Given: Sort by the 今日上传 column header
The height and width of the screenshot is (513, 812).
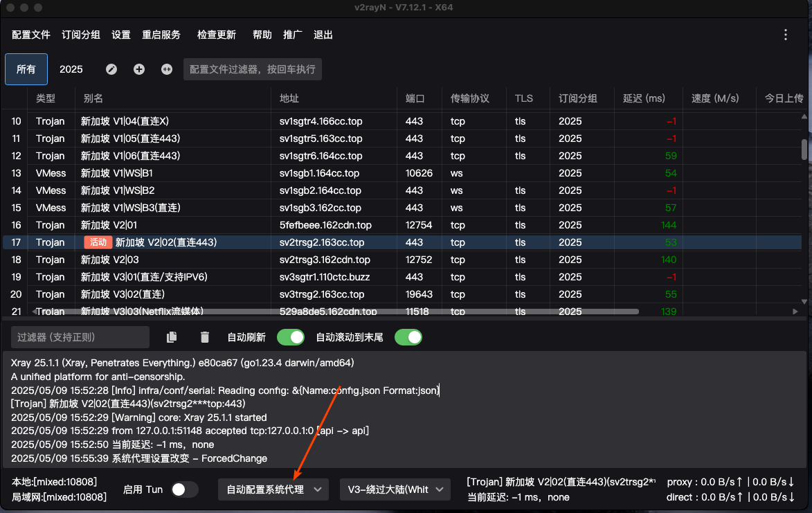Looking at the screenshot, I should [x=784, y=98].
